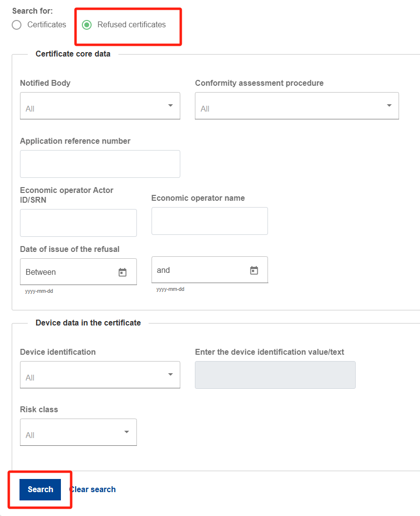Open Conformity assessment procedure dropdown
This screenshot has width=420, height=516.
pyautogui.click(x=297, y=106)
